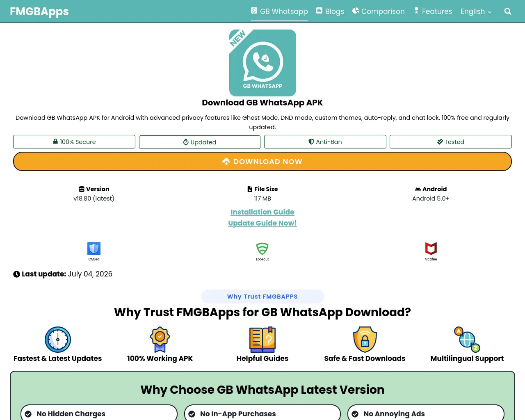This screenshot has height=420, width=525.
Task: Click the WhatsApp icon in GB Whatsapp menu
Action: click(254, 11)
